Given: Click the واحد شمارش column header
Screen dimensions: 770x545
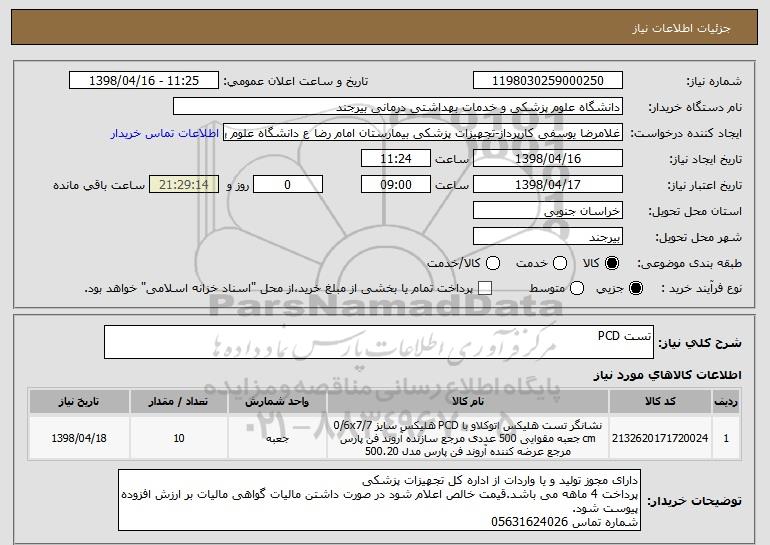Looking at the screenshot, I should coord(277,402).
